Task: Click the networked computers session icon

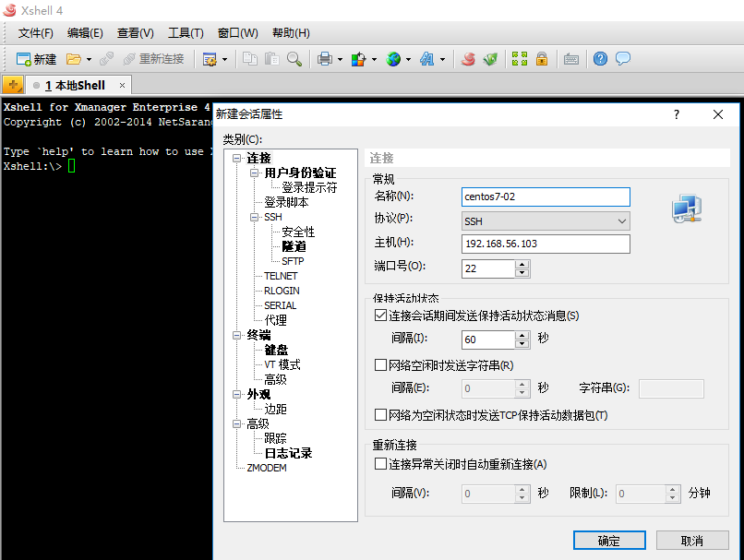Action: (x=687, y=209)
